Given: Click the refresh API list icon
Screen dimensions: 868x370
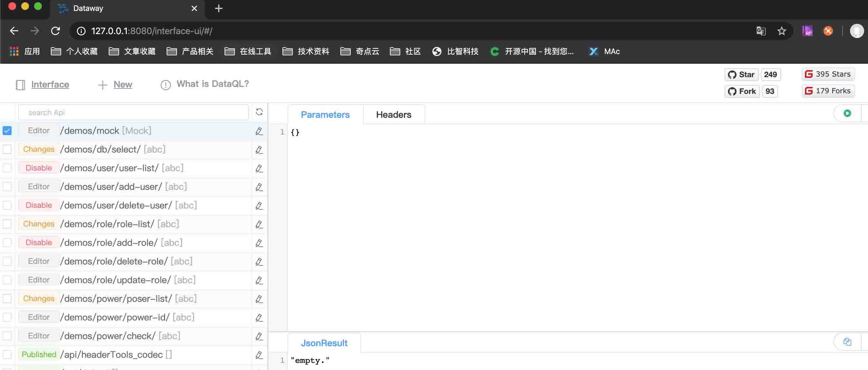Looking at the screenshot, I should pyautogui.click(x=259, y=112).
